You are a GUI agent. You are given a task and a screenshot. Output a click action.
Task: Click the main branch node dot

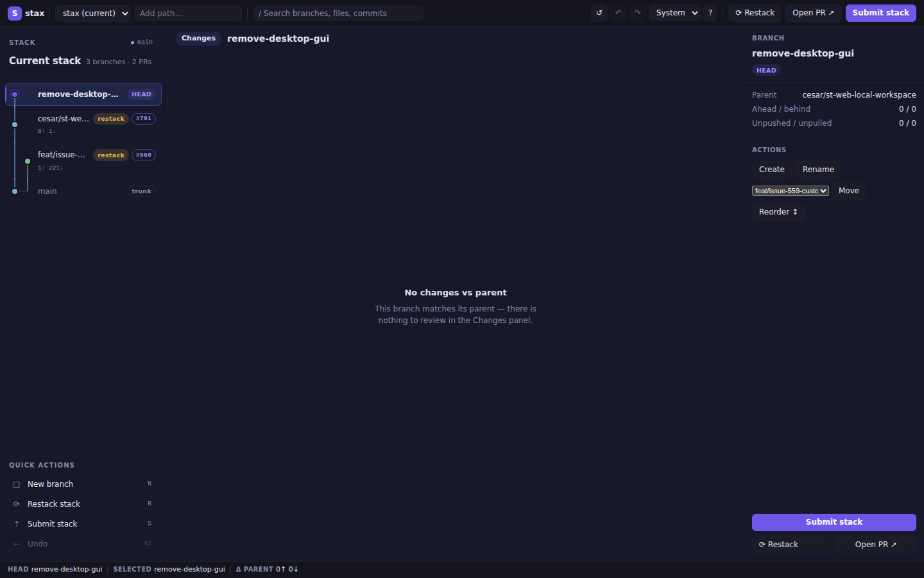(15, 191)
